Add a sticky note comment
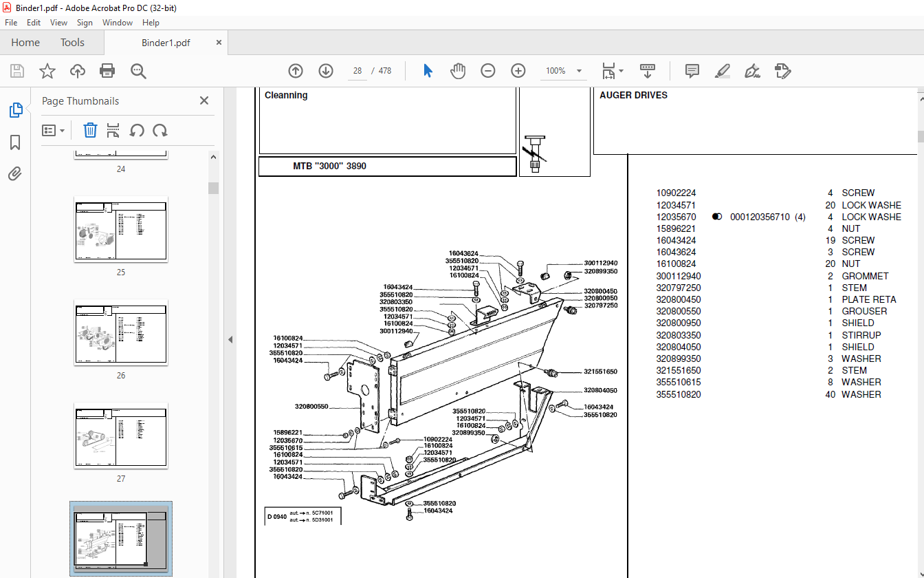The width and height of the screenshot is (924, 578). 692,71
